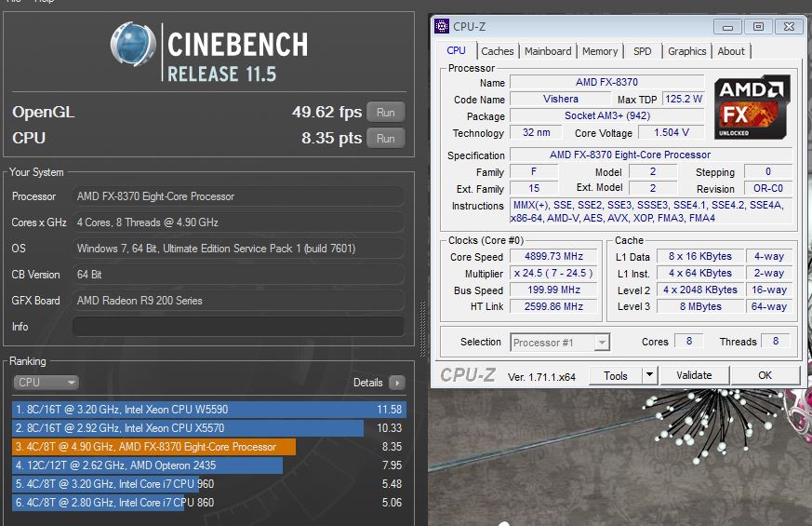Click the Tools button in CPU-Z
The height and width of the screenshot is (526, 812).
click(x=616, y=375)
